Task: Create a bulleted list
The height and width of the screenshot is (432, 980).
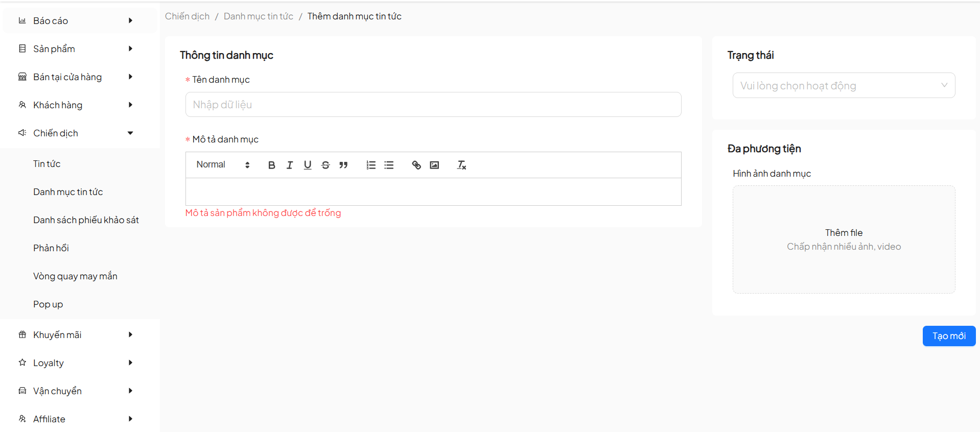Action: 389,165
